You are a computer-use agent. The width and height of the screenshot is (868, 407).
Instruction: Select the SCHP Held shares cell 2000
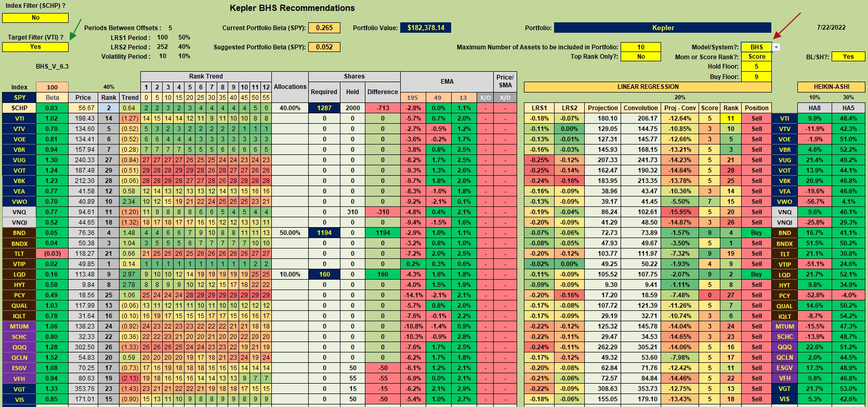click(353, 108)
